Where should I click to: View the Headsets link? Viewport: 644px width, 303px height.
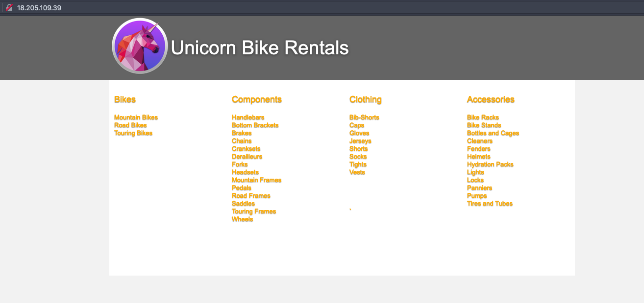[x=245, y=172]
